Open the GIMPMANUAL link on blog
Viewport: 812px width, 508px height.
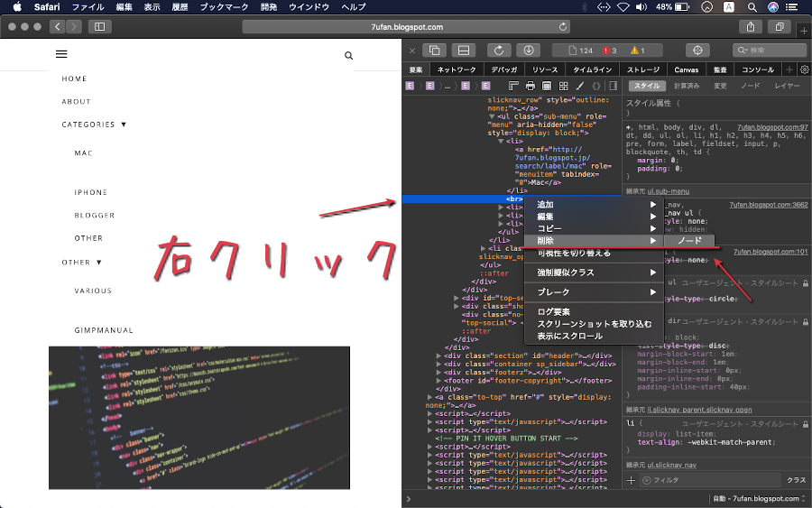point(104,330)
